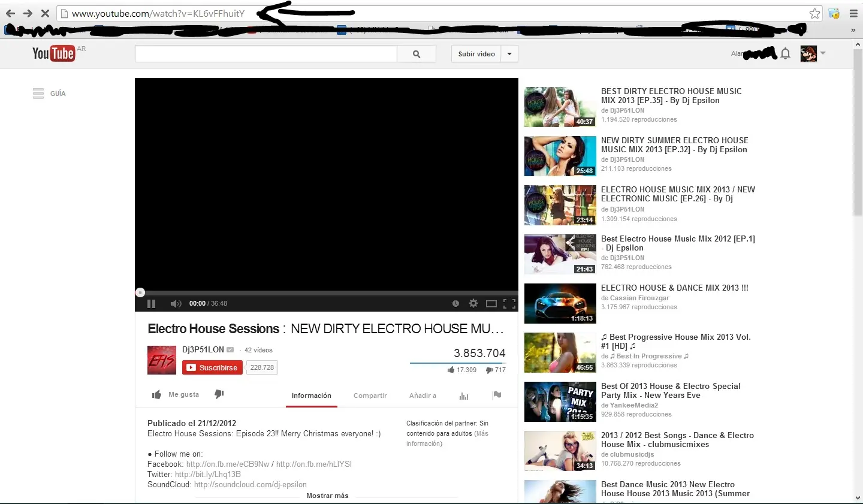This screenshot has width=863, height=504.
Task: Click the Electro House Sessions video title
Action: 325,328
